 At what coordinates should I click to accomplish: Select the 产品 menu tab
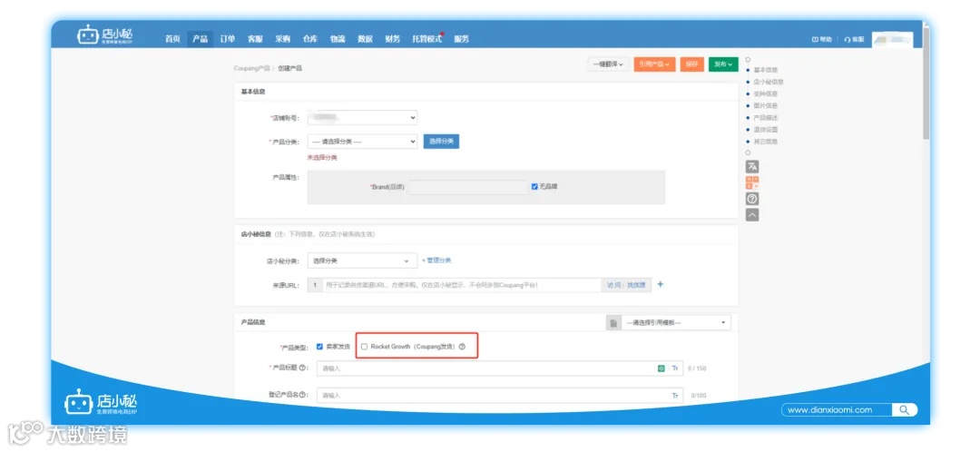tap(200, 39)
